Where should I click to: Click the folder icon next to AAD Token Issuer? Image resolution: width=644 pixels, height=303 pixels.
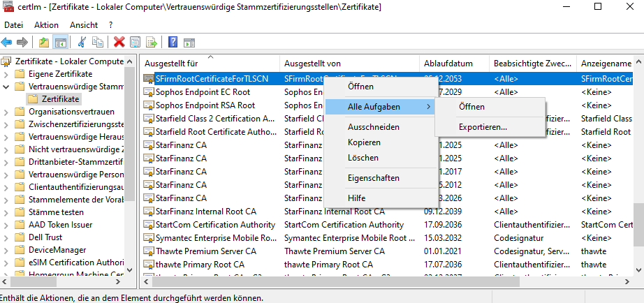tap(20, 225)
